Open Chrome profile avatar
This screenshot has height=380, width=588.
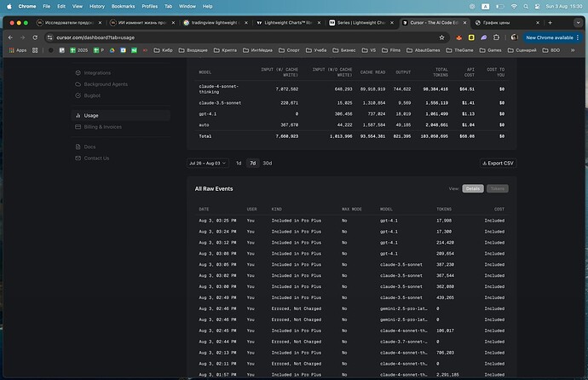514,37
